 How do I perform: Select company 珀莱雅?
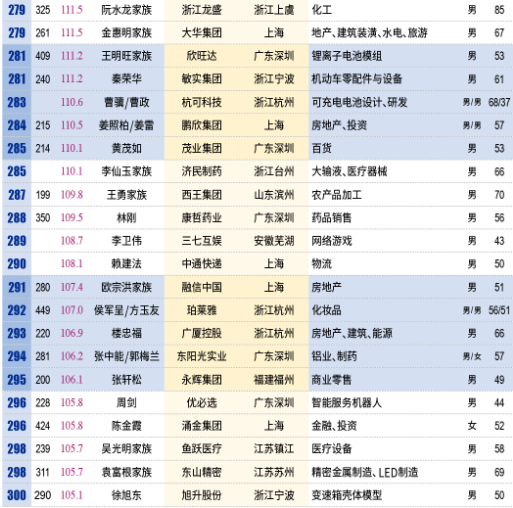pos(202,310)
